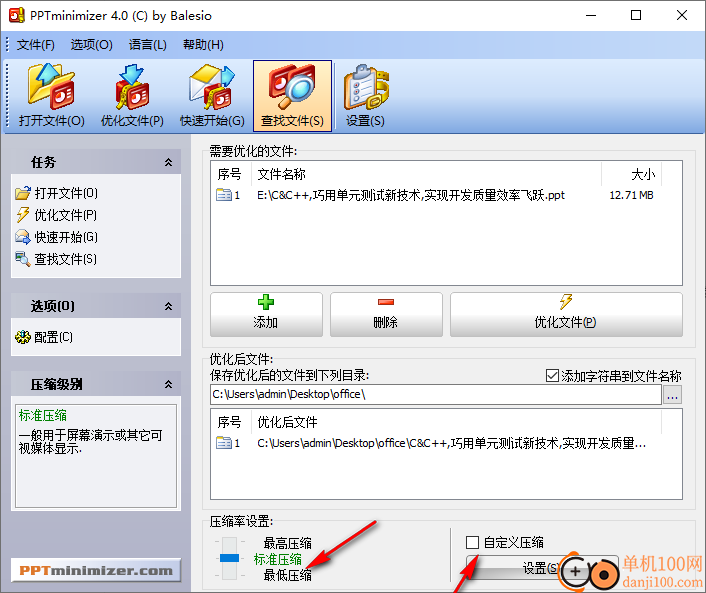Screen dimensions: 706x593
Task: Click 优化文件(P) in the task panel
Action: 56,215
